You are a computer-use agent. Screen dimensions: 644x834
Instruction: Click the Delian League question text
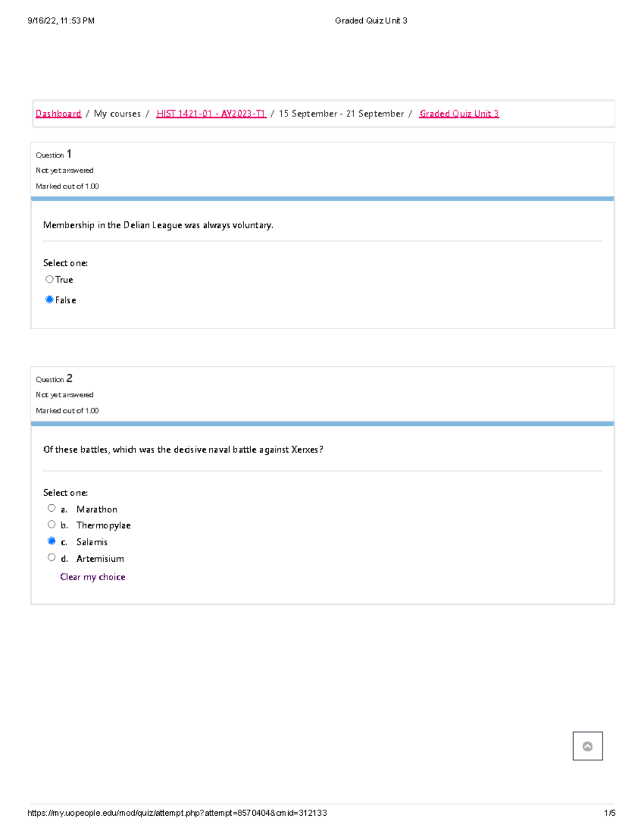(x=158, y=226)
